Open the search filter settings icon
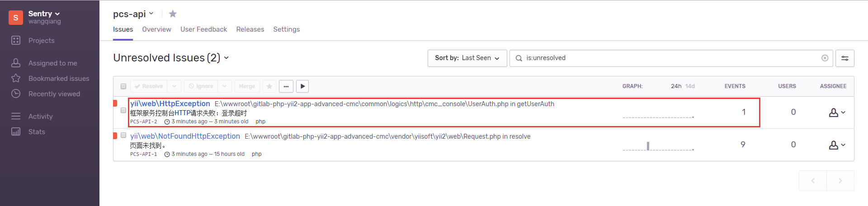This screenshot has width=868, height=206. tap(844, 58)
